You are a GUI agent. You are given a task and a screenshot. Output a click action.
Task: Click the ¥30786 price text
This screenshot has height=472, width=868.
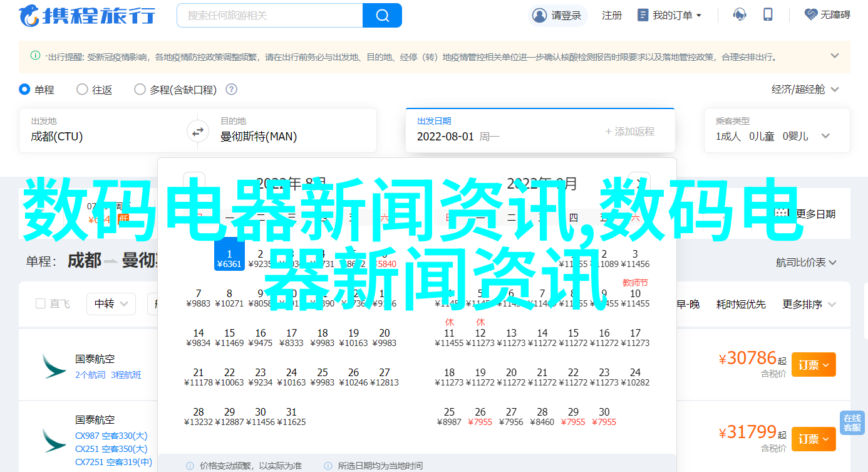[x=747, y=358]
